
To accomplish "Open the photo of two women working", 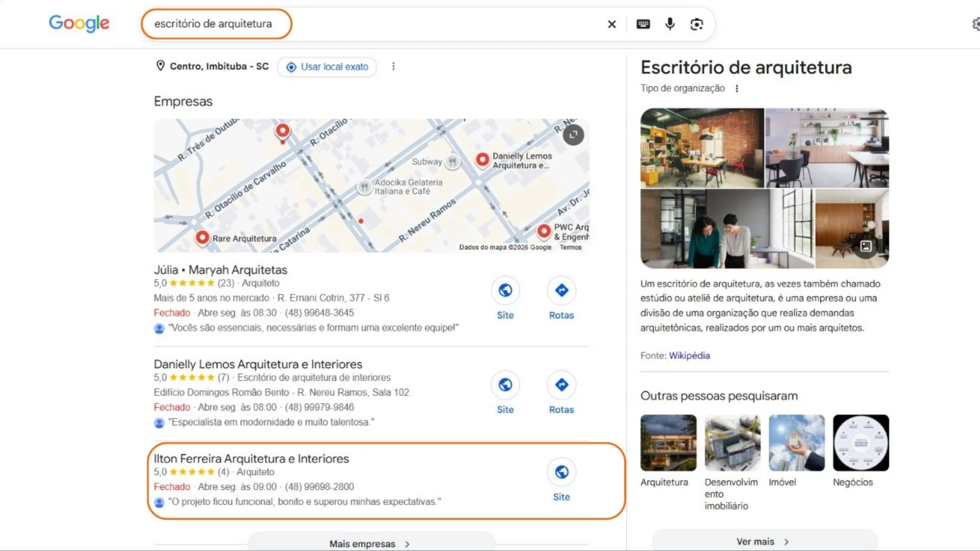I will point(727,229).
